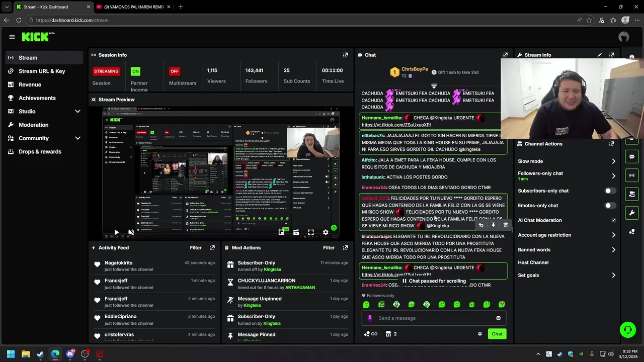Open Stream URL & Key page
644x362 pixels.
click(x=44, y=71)
